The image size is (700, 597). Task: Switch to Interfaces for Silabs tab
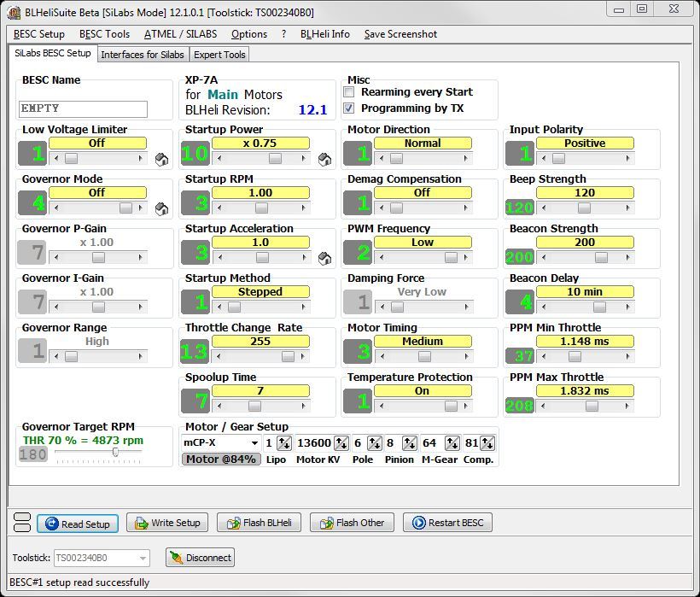pos(143,55)
